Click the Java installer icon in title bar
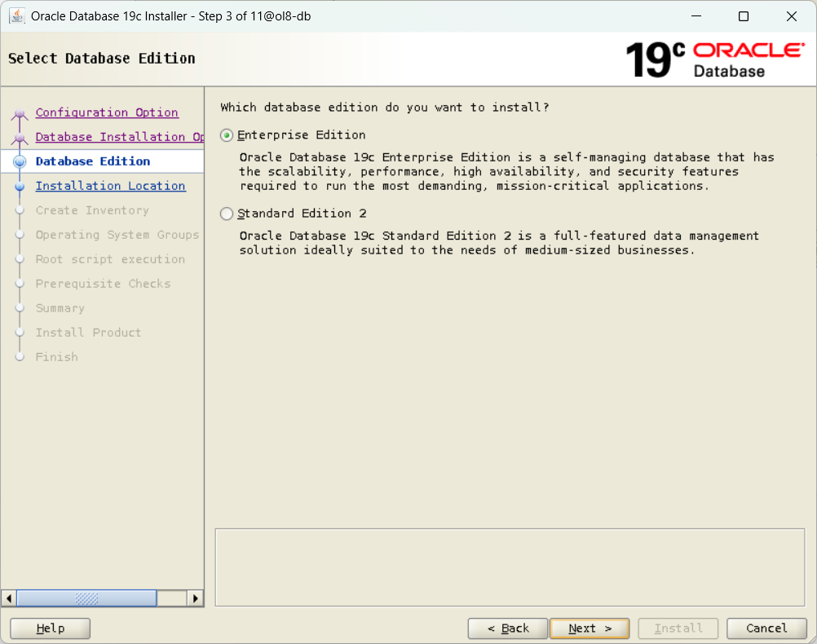The width and height of the screenshot is (817, 644). tap(16, 16)
